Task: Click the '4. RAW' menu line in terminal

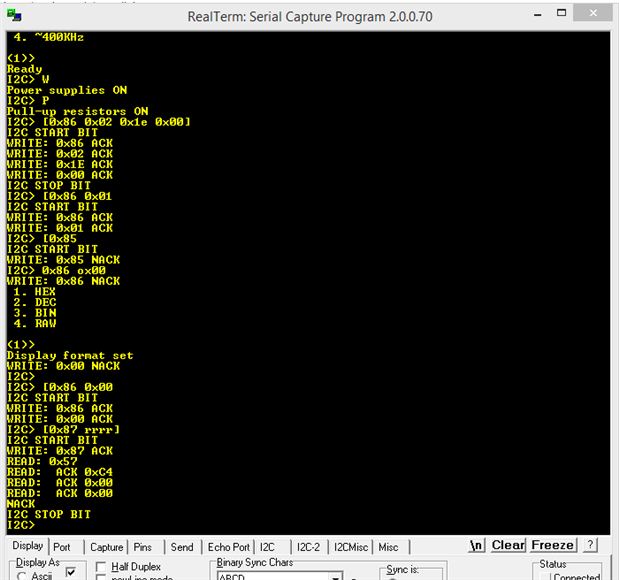Action: pos(35,324)
